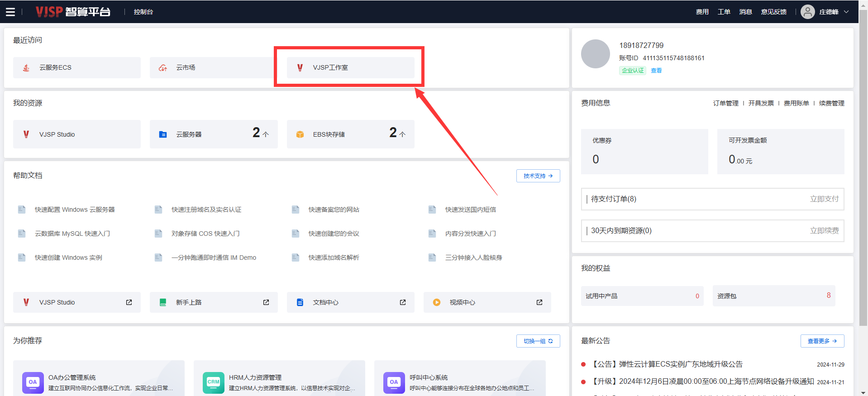
Task: Click the 技术支持 button
Action: [538, 176]
